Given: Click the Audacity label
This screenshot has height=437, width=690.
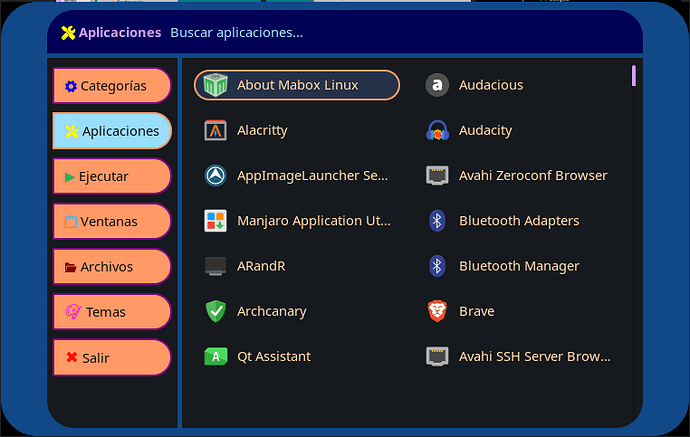Looking at the screenshot, I should (x=485, y=130).
